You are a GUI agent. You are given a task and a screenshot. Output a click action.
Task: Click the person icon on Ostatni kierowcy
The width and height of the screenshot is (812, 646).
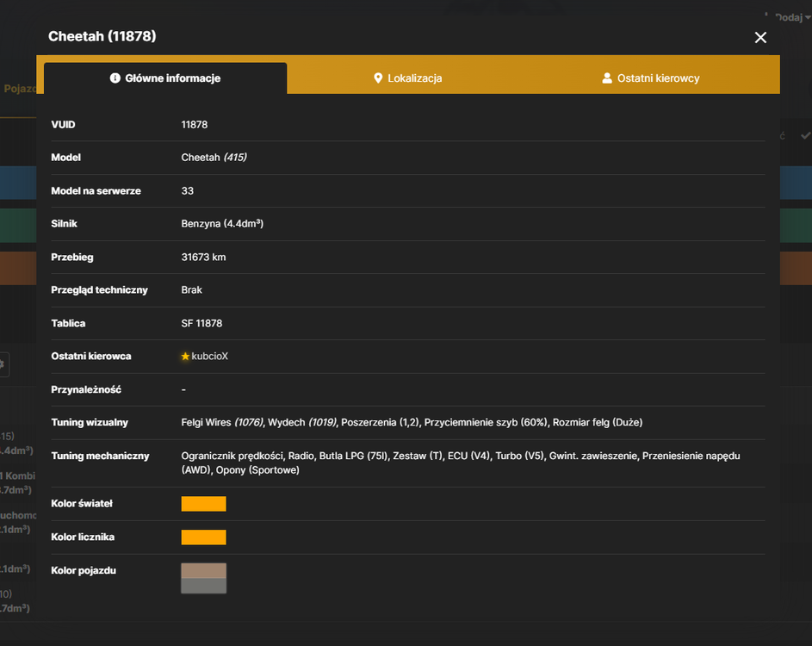pos(607,78)
